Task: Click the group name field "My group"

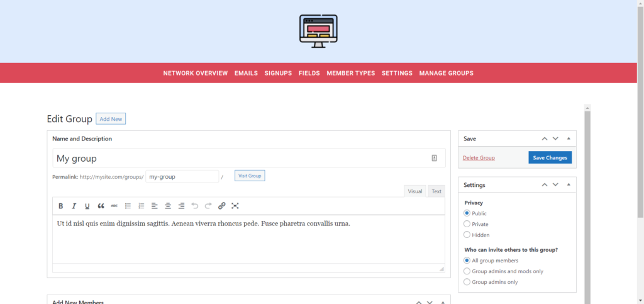Action: 249,158
